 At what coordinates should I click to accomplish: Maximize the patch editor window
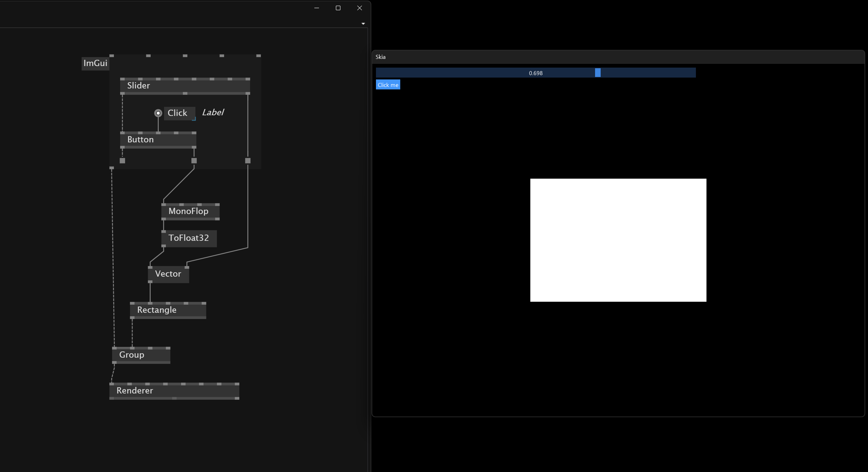click(x=338, y=8)
